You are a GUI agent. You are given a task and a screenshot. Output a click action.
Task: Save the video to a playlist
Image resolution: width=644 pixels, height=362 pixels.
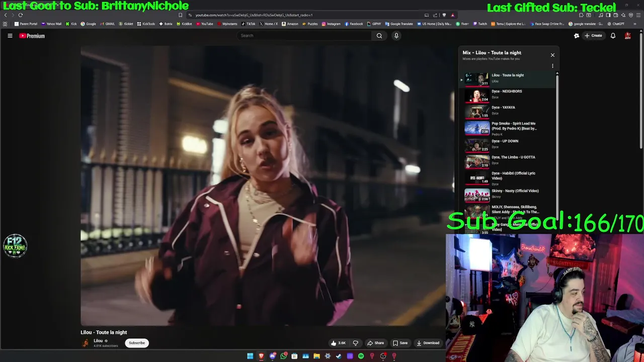[400, 343]
